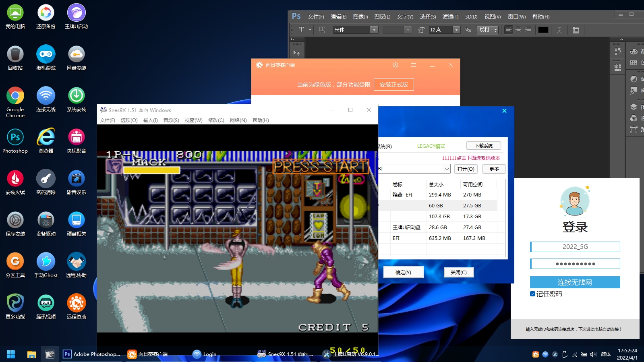Launch Photoshop desktop shortcut
This screenshot has width=644, height=362.
[15, 141]
